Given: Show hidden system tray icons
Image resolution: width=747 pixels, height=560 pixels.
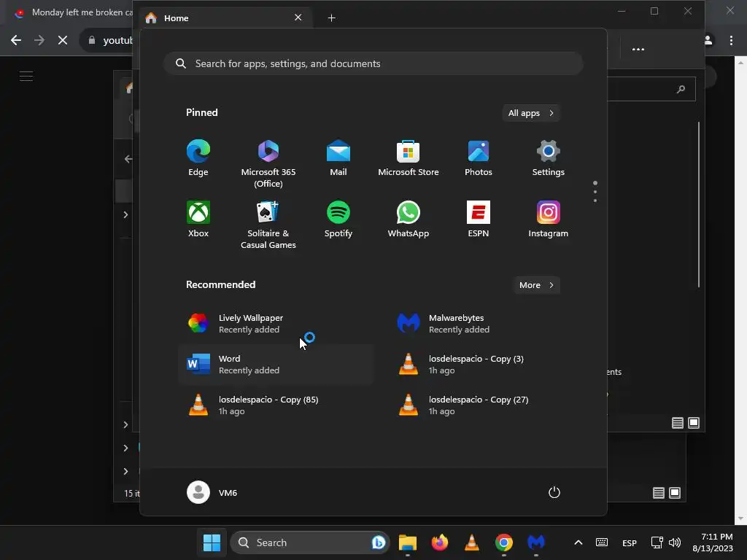Looking at the screenshot, I should click(578, 542).
